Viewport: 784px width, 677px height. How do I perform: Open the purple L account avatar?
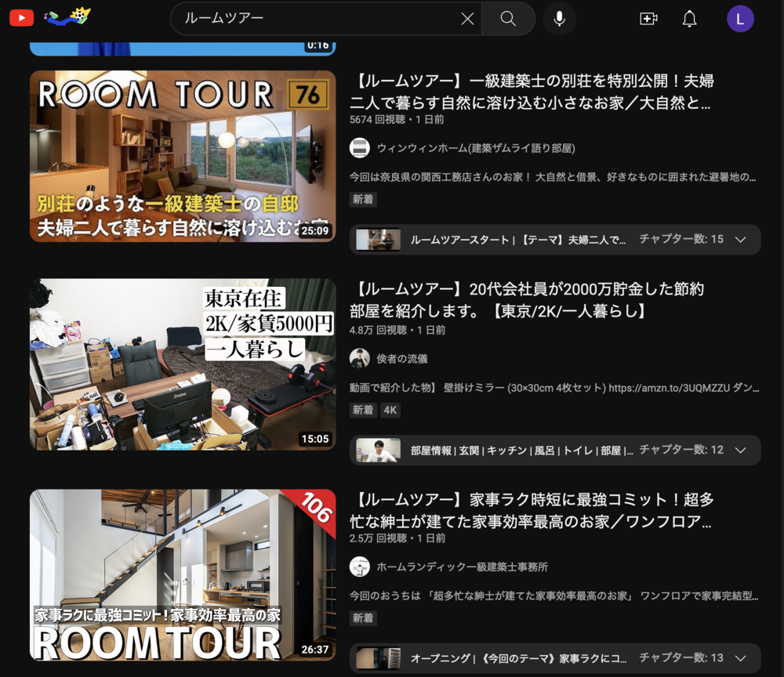pyautogui.click(x=740, y=19)
